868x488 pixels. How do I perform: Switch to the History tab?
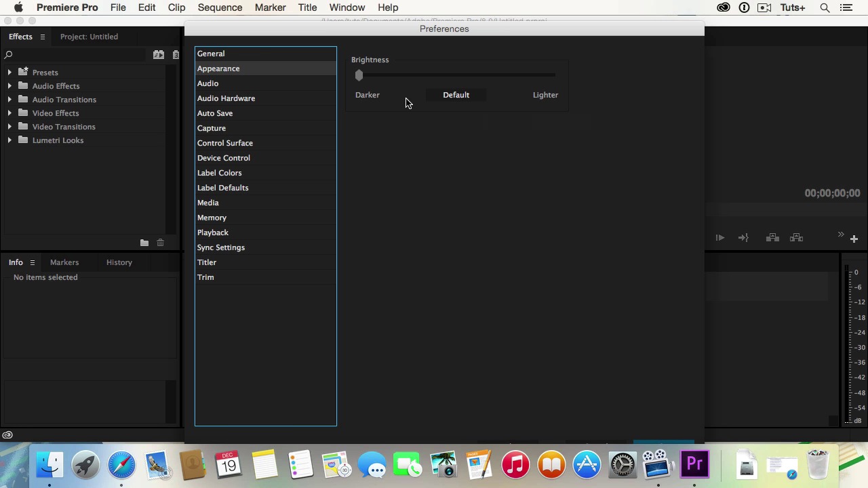tap(119, 262)
